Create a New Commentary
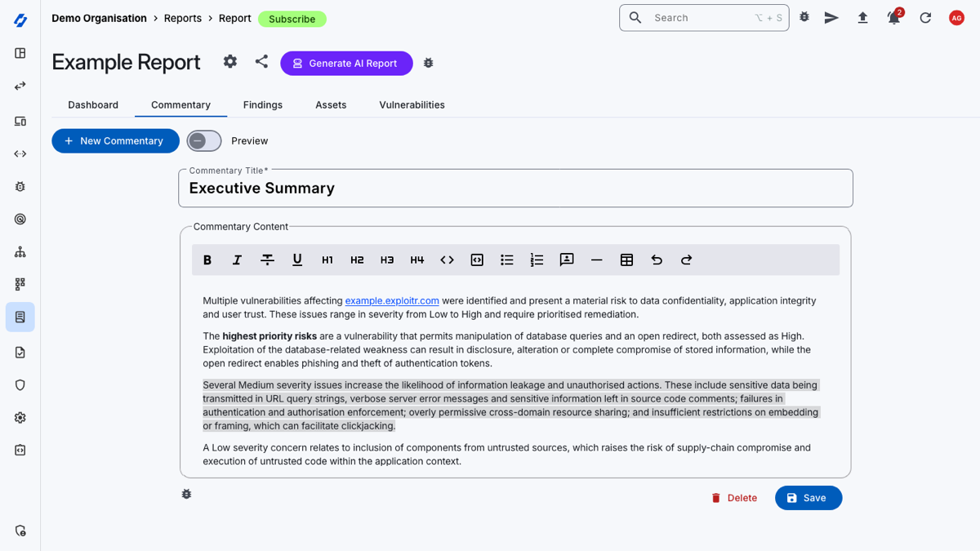 (115, 140)
